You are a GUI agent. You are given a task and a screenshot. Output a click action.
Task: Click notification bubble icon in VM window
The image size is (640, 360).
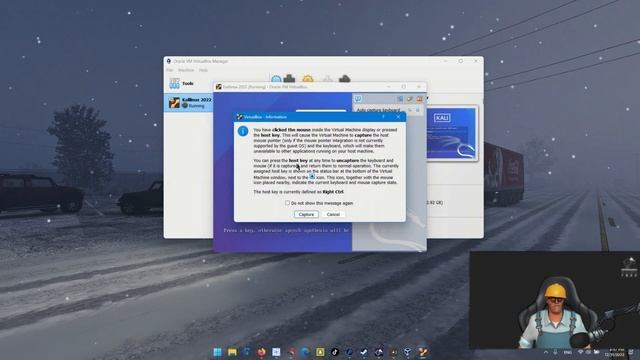click(358, 99)
